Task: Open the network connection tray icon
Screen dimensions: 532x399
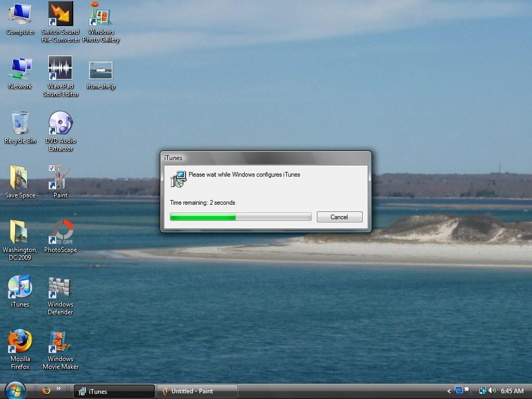Action: [482, 391]
